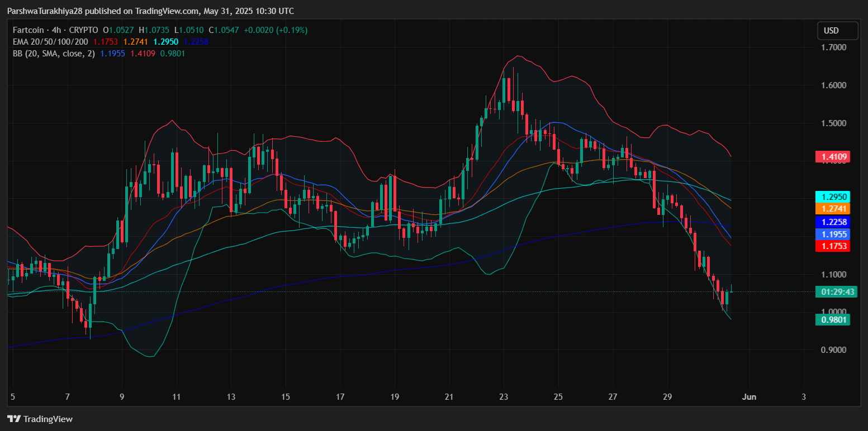
Task: Select the BB (20, SMA, close, 2) legend
Action: coord(54,54)
